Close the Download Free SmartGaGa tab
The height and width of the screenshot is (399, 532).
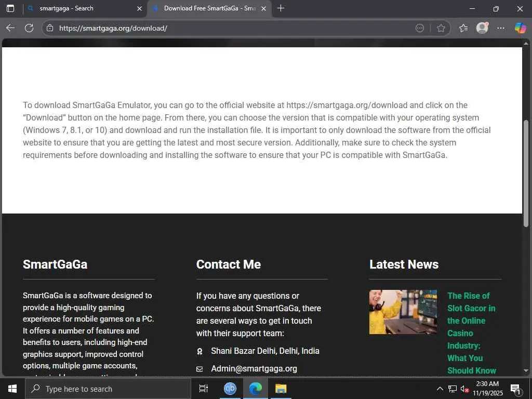point(263,8)
